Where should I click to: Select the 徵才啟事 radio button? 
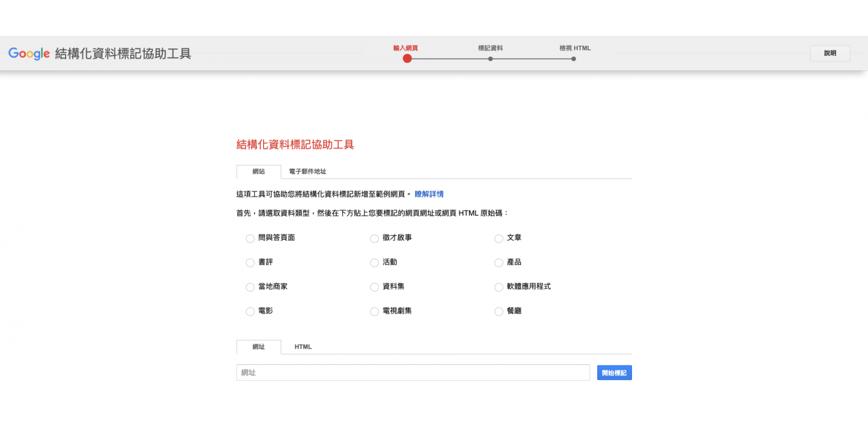[x=374, y=239]
